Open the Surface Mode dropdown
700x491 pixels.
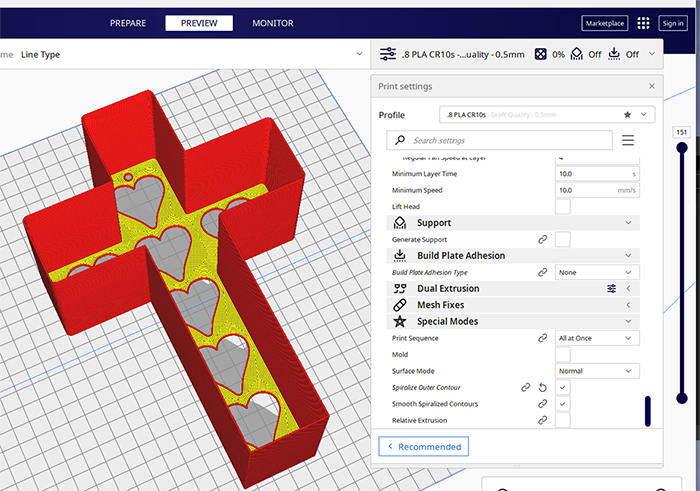click(x=597, y=371)
